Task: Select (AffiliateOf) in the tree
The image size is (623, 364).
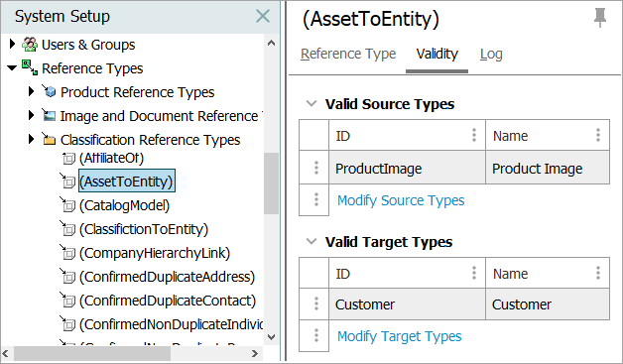Action: pos(111,159)
